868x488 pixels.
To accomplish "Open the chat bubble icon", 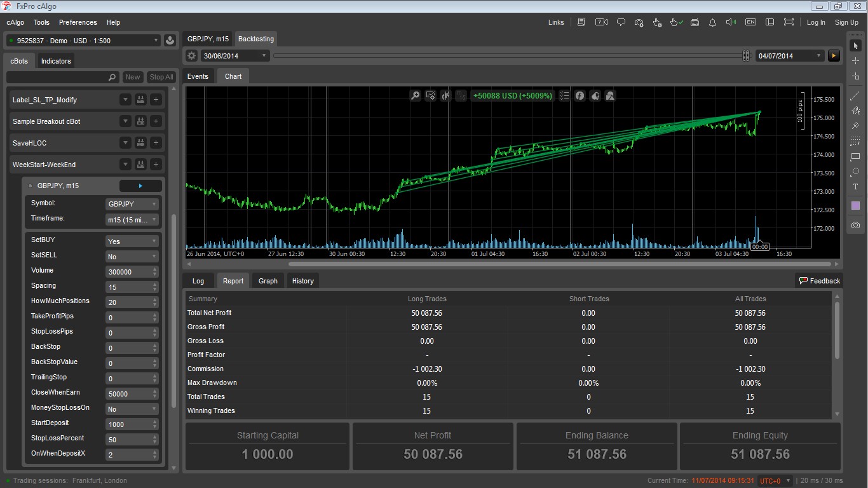I will (x=621, y=22).
